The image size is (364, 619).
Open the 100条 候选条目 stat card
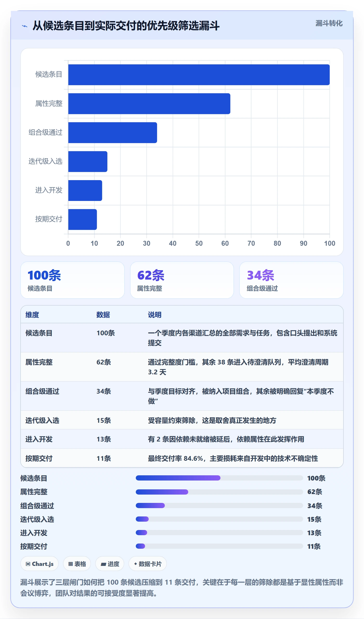[x=73, y=280]
